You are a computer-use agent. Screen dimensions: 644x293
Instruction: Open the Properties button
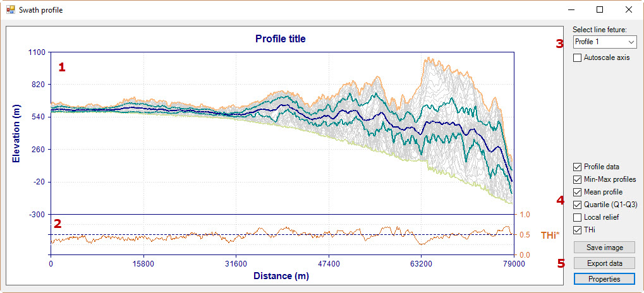(x=604, y=278)
